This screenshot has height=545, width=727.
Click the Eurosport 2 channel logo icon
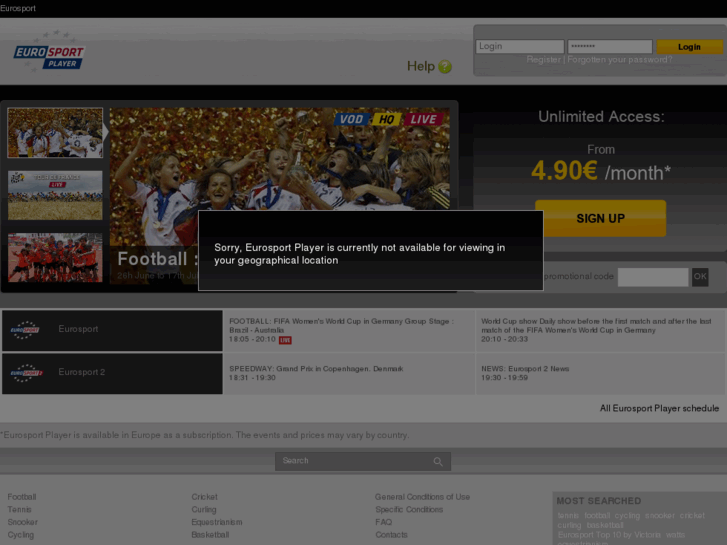click(x=26, y=373)
